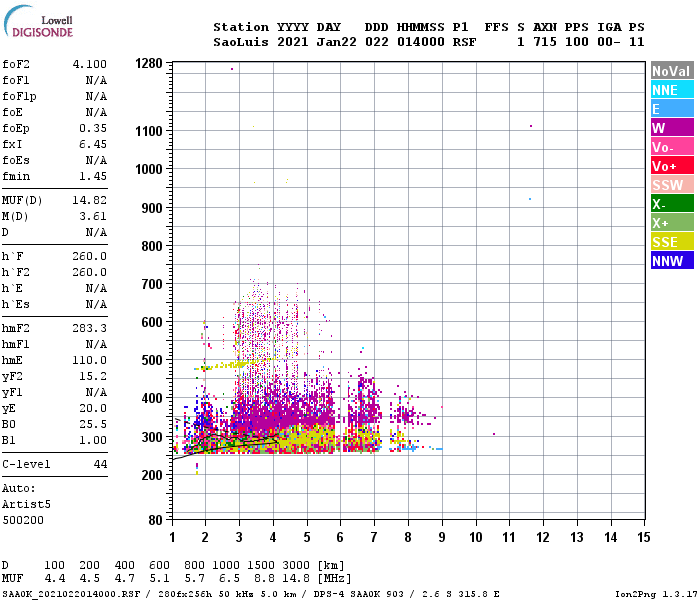700x600 pixels.
Task: Click the Jan22 date in header
Action: tap(337, 42)
